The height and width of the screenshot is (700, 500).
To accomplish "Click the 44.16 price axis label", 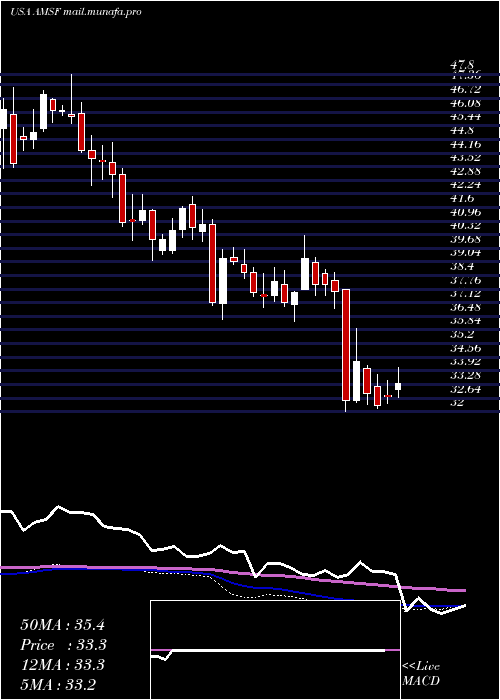I will pyautogui.click(x=466, y=144).
